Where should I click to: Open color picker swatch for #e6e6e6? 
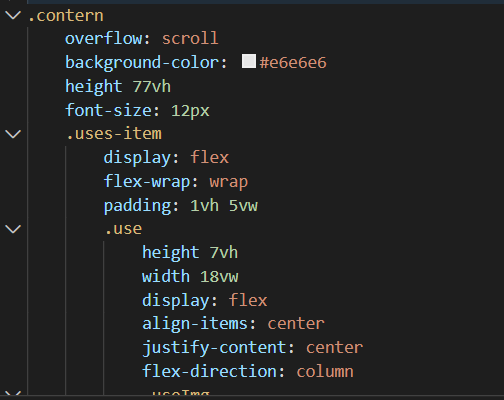[x=249, y=61]
